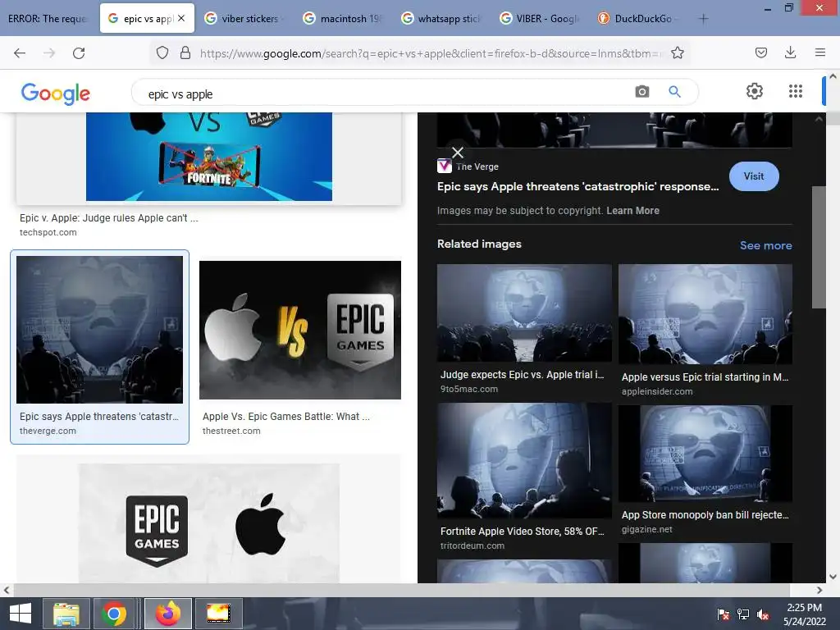Click the App Store monopoly ban bill caption

705,515
